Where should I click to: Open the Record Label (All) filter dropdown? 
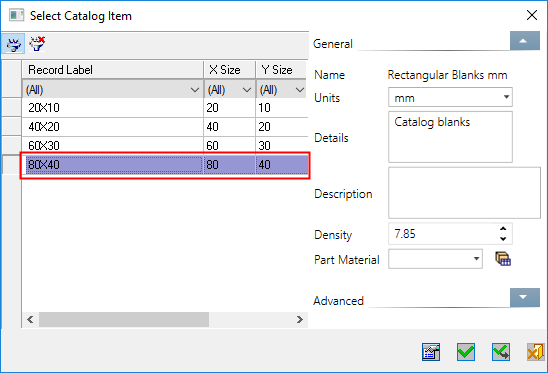[195, 90]
